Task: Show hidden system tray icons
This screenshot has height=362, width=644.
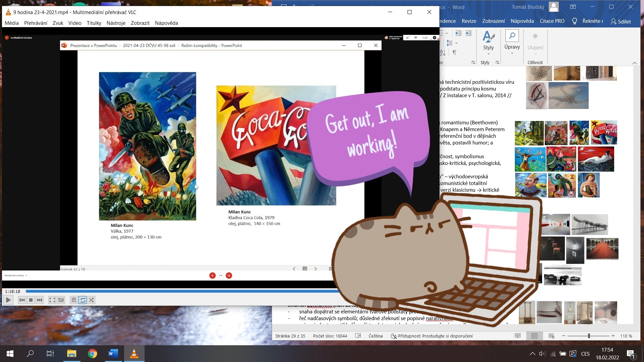Action: [x=532, y=354]
